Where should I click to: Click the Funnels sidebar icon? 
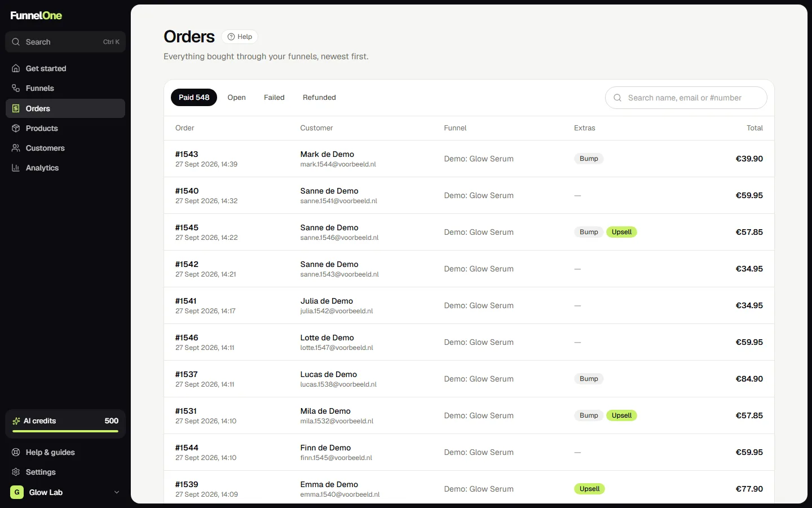[x=16, y=88]
